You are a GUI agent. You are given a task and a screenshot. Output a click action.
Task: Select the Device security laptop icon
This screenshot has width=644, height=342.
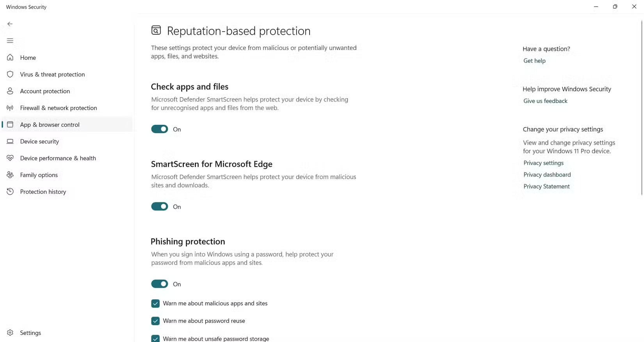pyautogui.click(x=10, y=141)
